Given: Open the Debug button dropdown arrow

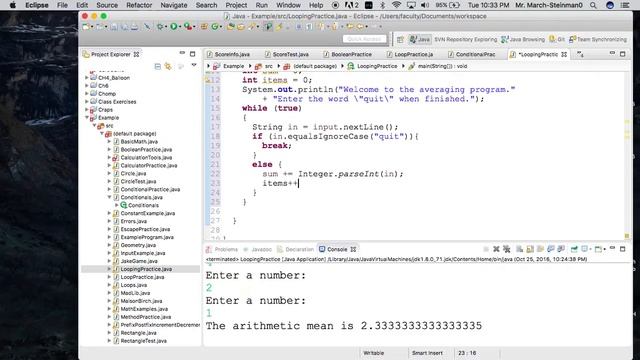Looking at the screenshot, I should (166, 27).
